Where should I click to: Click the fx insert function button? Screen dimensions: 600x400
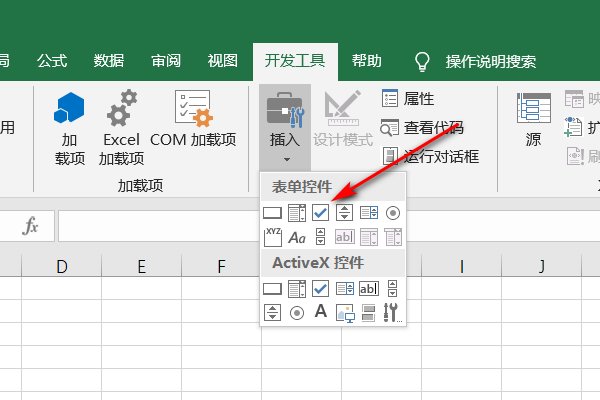30,226
